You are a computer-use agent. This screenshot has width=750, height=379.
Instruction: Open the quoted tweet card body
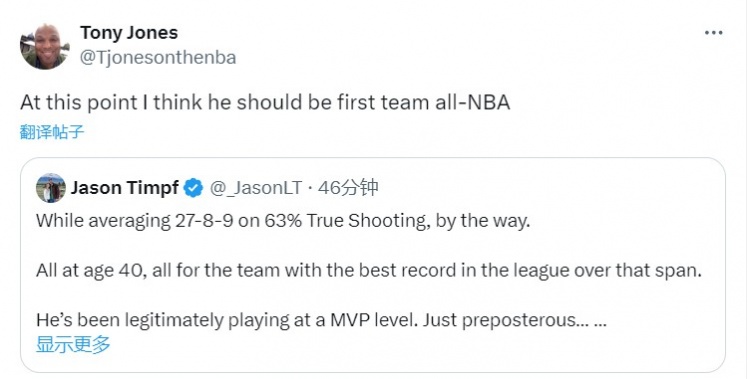(x=373, y=265)
